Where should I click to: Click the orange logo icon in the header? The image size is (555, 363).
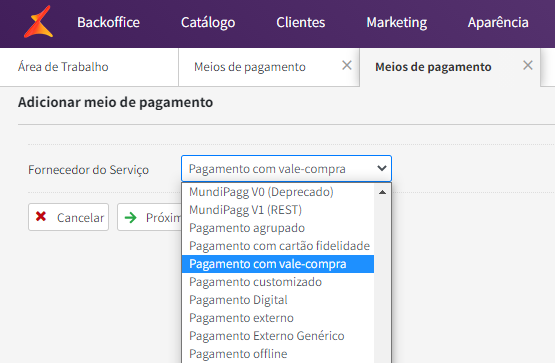click(x=39, y=22)
